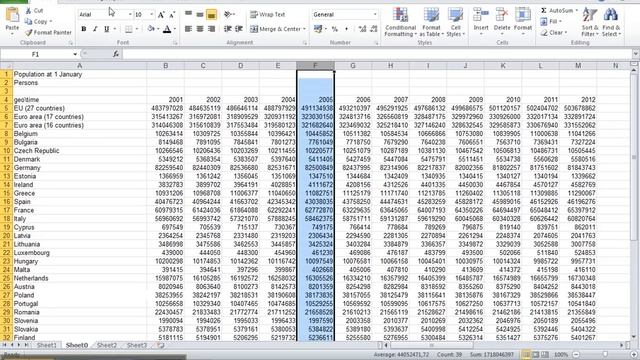
Task: Click the Cut scissors button
Action: [34, 10]
